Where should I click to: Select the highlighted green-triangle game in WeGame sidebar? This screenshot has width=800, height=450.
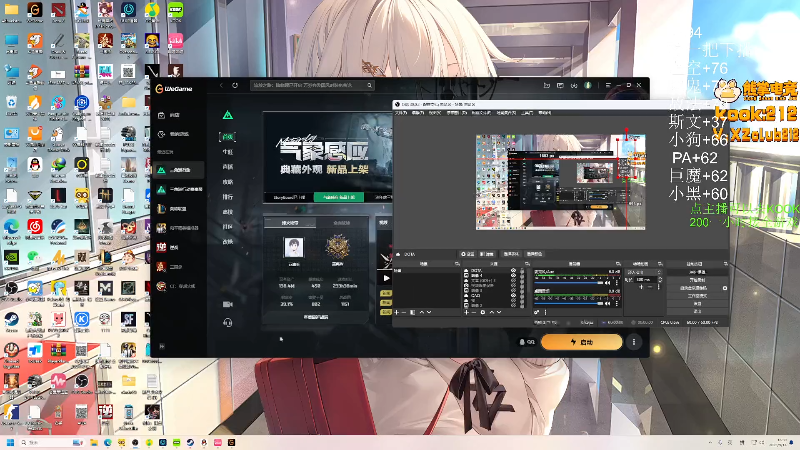(x=178, y=170)
